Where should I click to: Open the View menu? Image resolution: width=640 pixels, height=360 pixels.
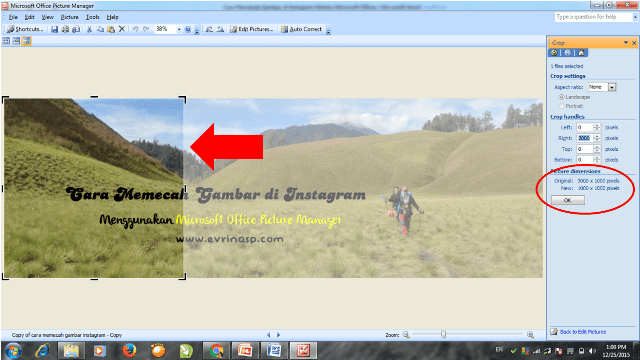pos(47,17)
